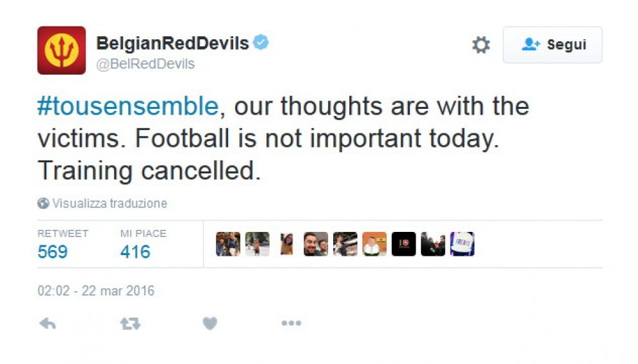This screenshot has height=364, width=638.
Task: Open the @BelRedDevils handle link
Action: tap(145, 64)
